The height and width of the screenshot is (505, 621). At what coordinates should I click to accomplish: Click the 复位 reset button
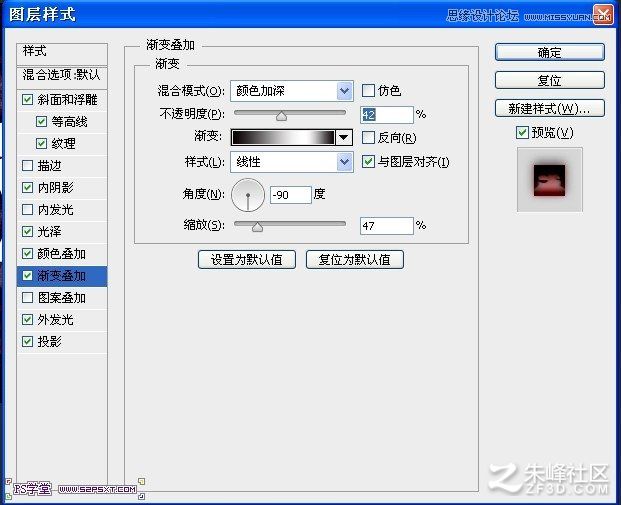coord(550,80)
